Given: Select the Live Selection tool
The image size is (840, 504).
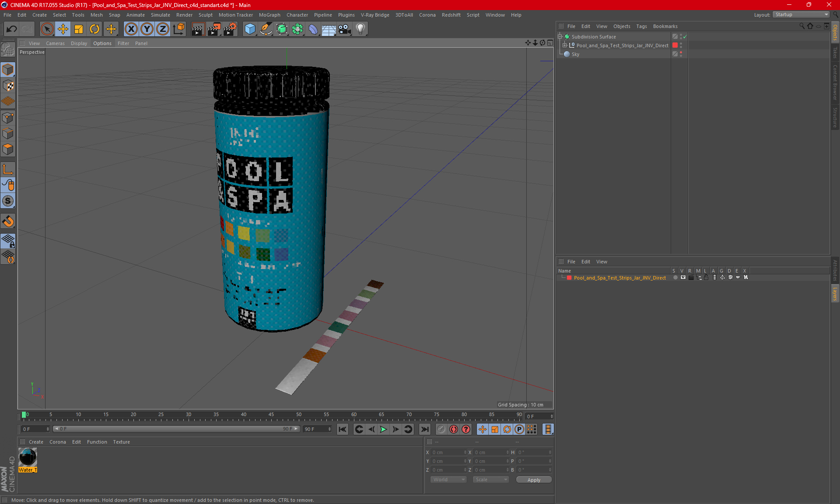Looking at the screenshot, I should tap(47, 29).
